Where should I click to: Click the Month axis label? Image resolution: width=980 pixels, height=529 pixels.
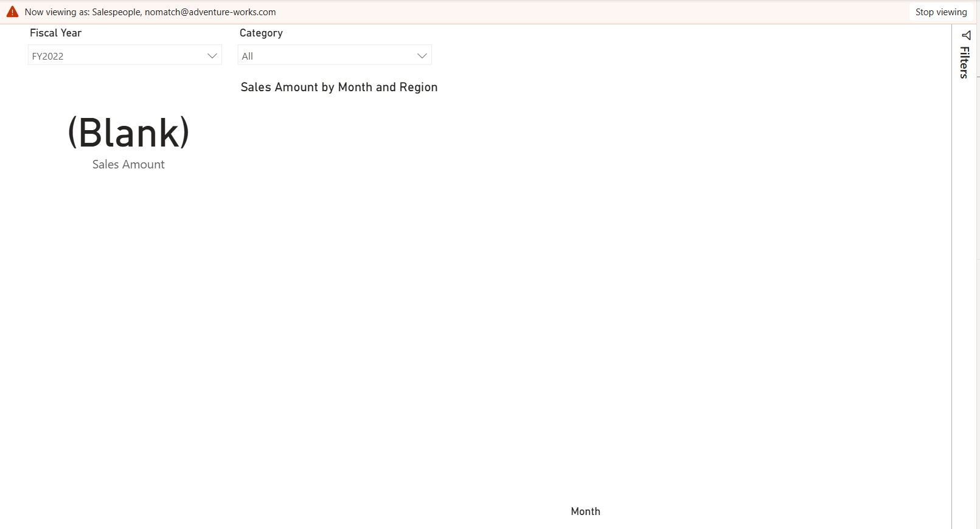point(585,511)
